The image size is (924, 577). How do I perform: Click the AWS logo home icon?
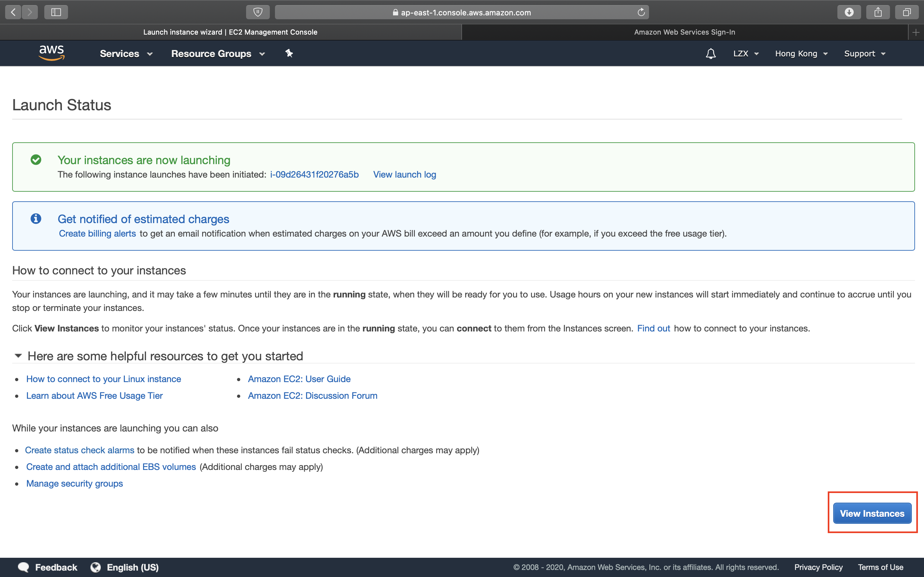point(52,53)
